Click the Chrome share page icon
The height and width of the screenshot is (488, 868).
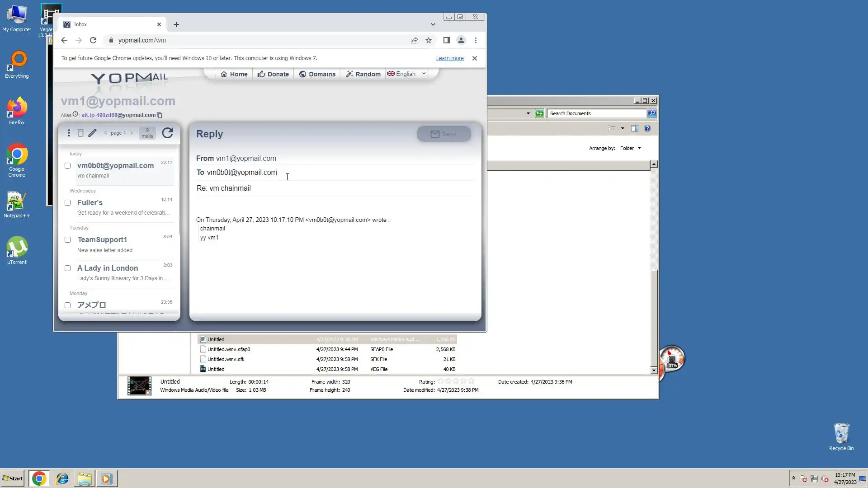coord(414,40)
